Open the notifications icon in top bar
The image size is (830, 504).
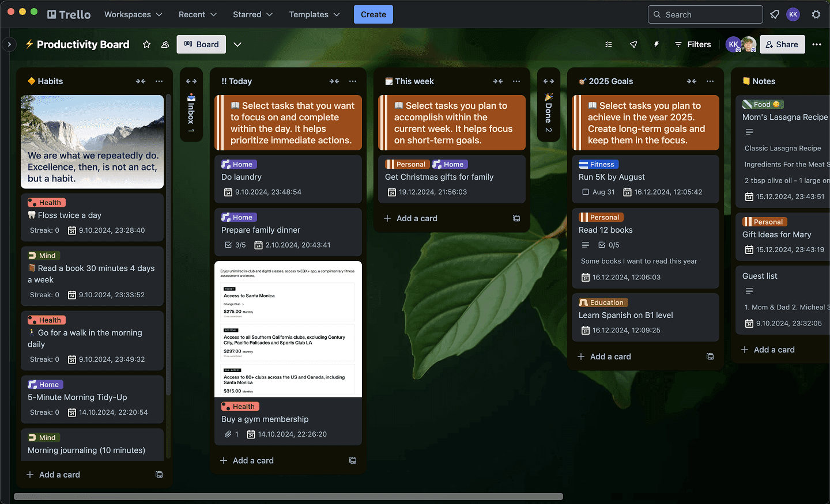coord(775,14)
